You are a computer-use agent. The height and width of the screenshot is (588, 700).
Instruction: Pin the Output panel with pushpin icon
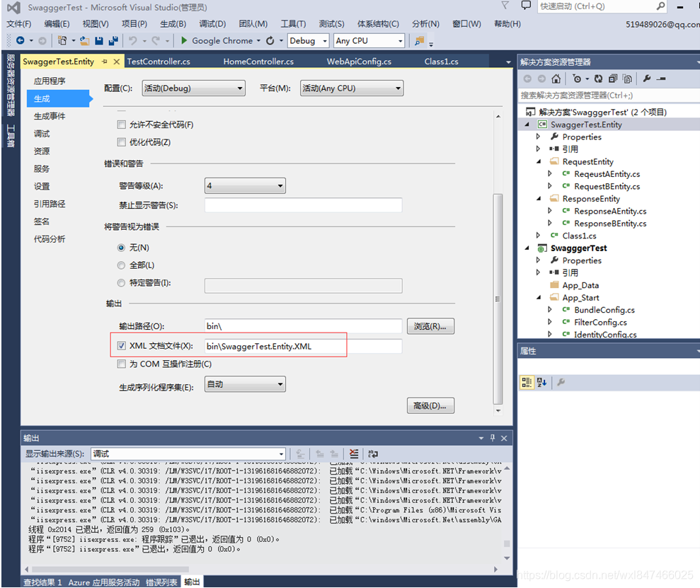click(493, 438)
